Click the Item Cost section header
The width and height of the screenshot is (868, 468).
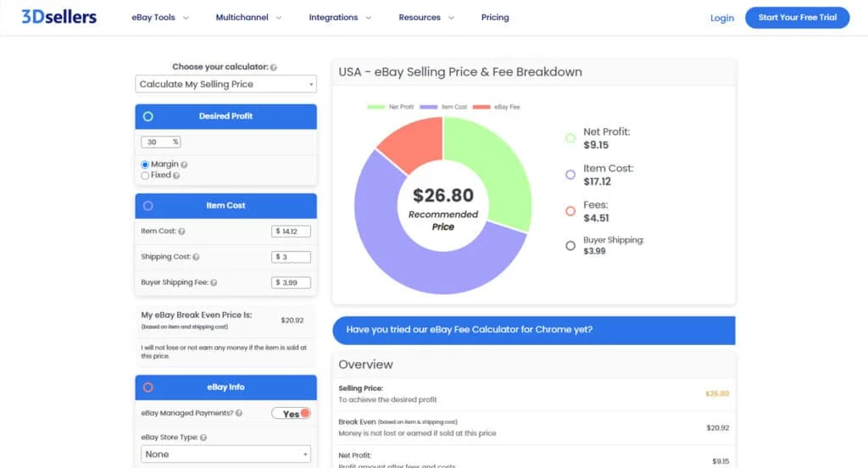(225, 205)
